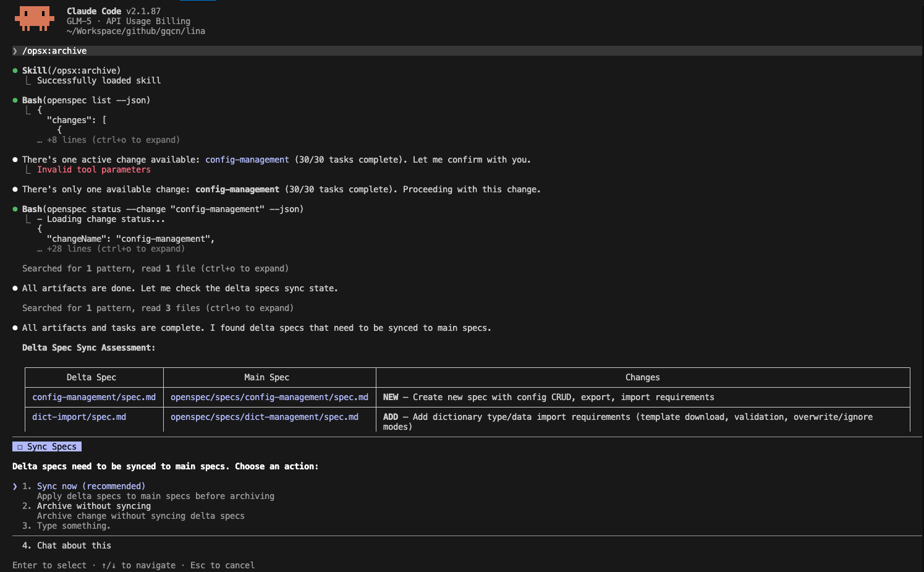Click the chevron beside /opsx:archive prompt

(x=14, y=50)
